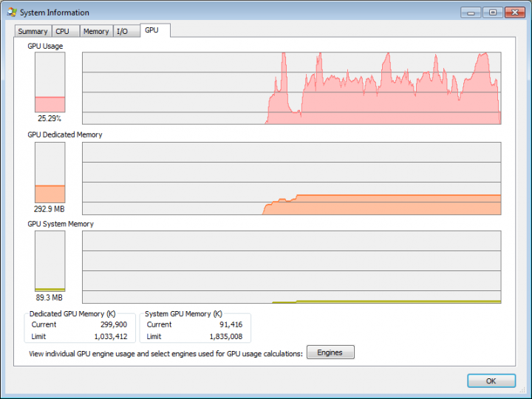Click the GPU Dedicated Memory history graph
532x399 pixels.
[x=291, y=179]
